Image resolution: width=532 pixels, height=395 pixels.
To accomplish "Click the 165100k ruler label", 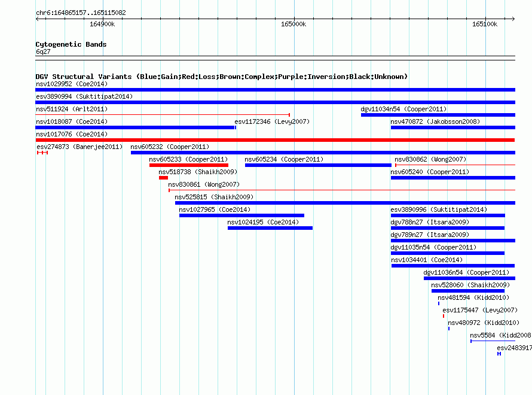I will click(x=485, y=24).
